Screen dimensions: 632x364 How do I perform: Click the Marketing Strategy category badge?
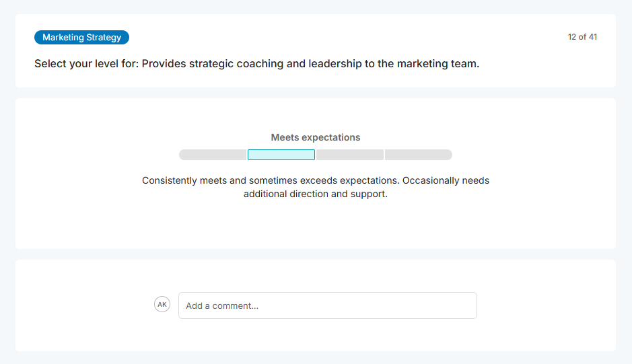point(81,38)
